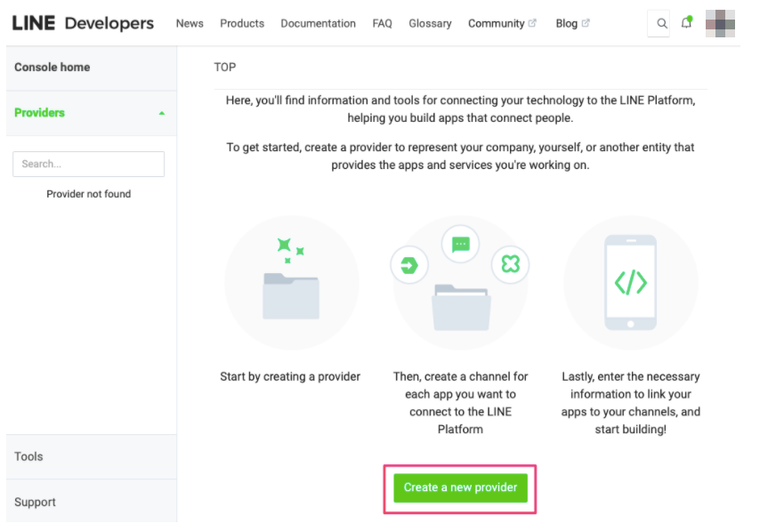
Task: Click the TOP breadcrumb text
Action: (x=225, y=67)
